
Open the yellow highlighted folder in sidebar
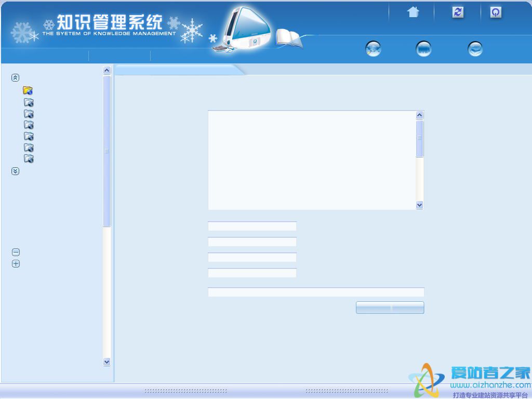click(x=28, y=91)
